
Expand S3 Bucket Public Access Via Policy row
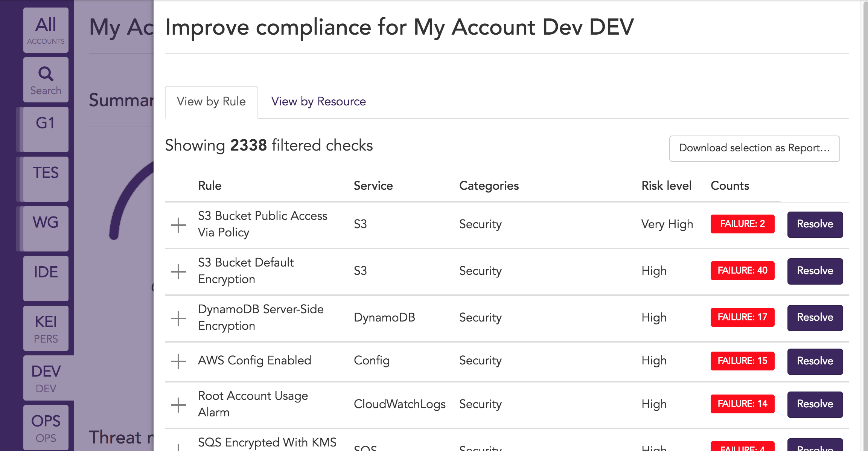pyautogui.click(x=178, y=225)
